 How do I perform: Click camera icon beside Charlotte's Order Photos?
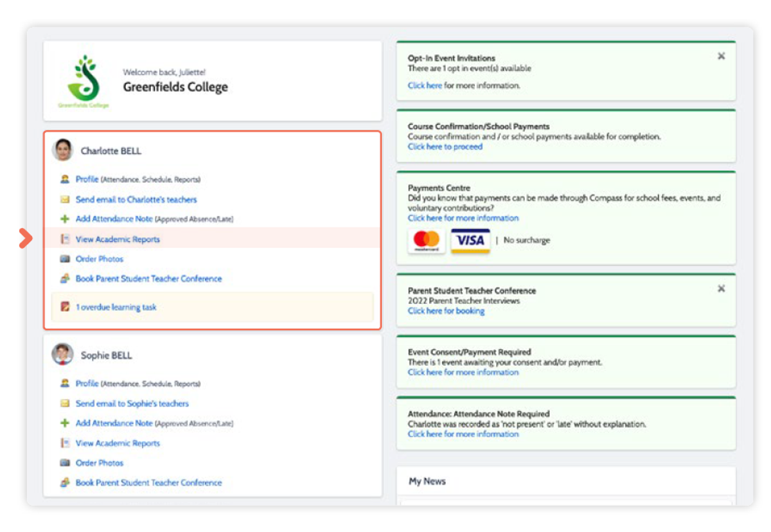pyautogui.click(x=64, y=259)
